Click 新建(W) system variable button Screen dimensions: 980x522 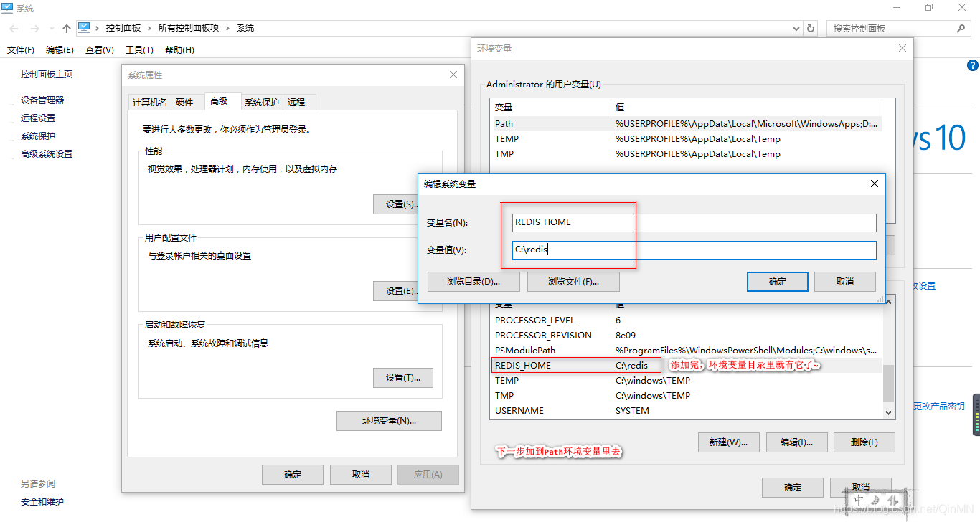point(728,442)
